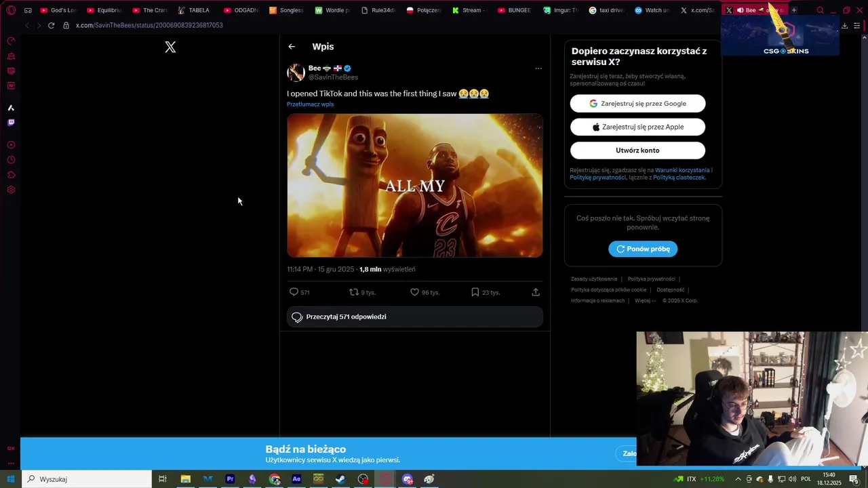This screenshot has width=868, height=488.
Task: Open the Windows Start menu
Action: [x=11, y=479]
